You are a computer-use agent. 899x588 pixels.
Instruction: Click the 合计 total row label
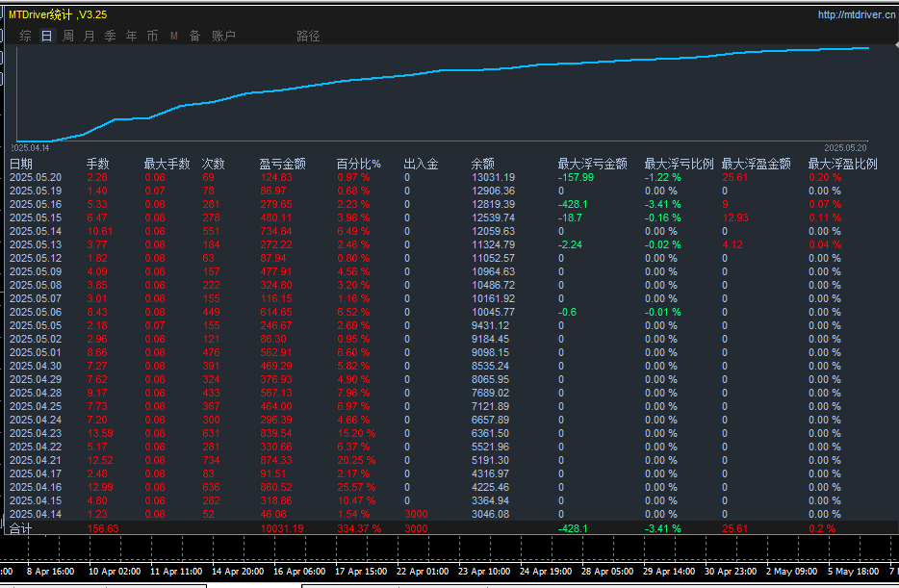pyautogui.click(x=21, y=528)
